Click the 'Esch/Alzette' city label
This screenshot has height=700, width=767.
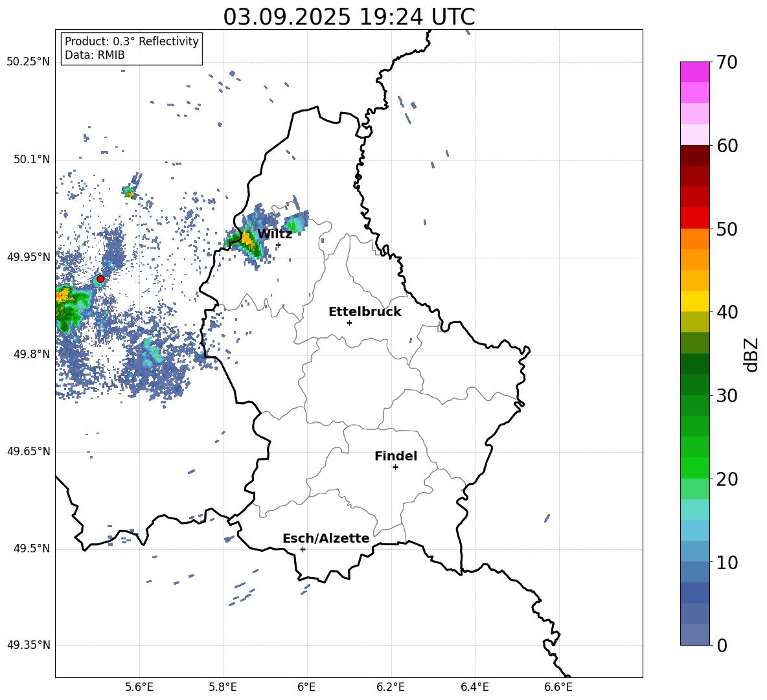pos(326,538)
